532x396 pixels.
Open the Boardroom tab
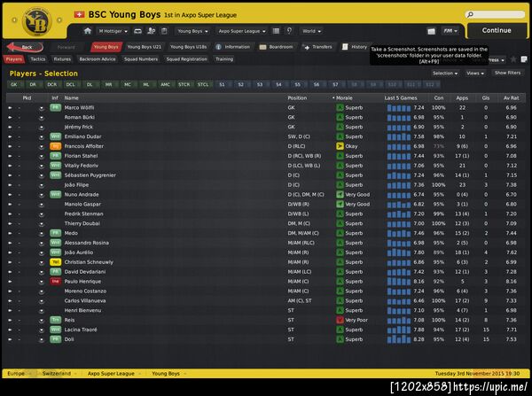click(x=276, y=47)
